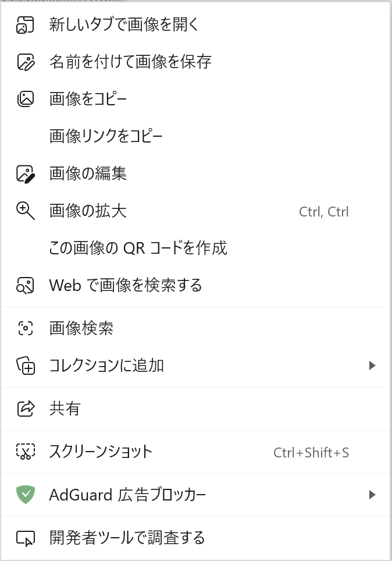Click the screenshot scissors icon
392x561 pixels.
click(26, 452)
